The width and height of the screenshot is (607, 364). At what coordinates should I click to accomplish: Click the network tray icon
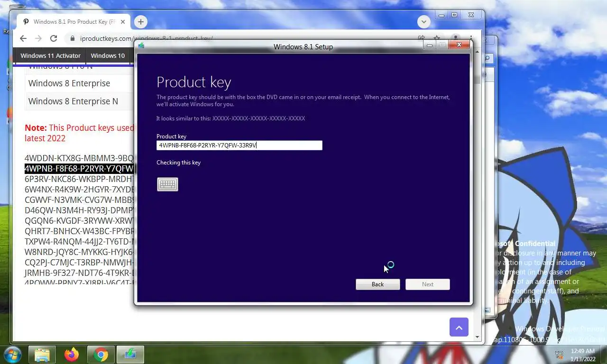coord(560,355)
